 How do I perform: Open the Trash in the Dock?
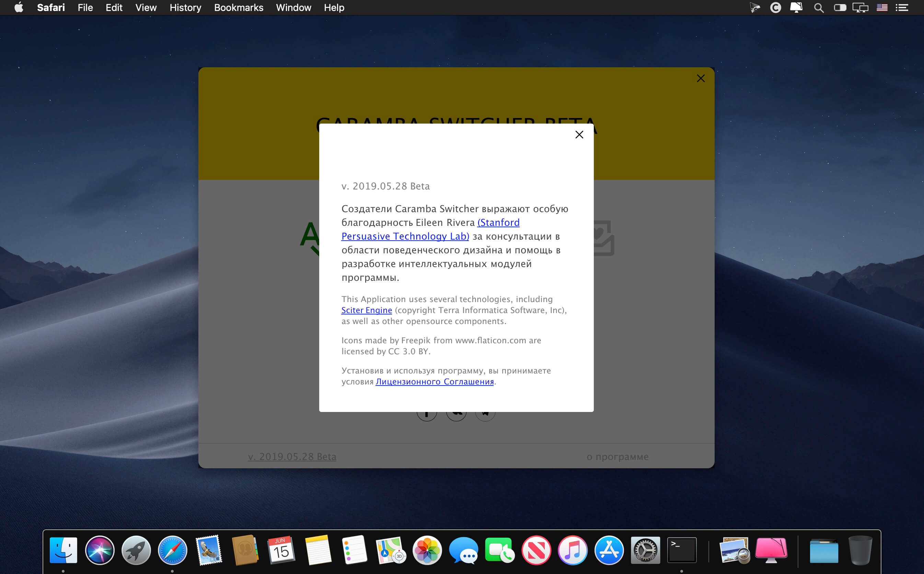860,550
